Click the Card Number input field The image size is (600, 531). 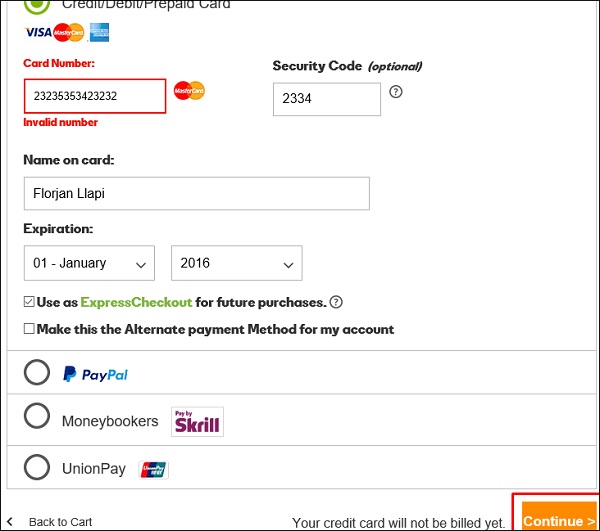coord(95,97)
